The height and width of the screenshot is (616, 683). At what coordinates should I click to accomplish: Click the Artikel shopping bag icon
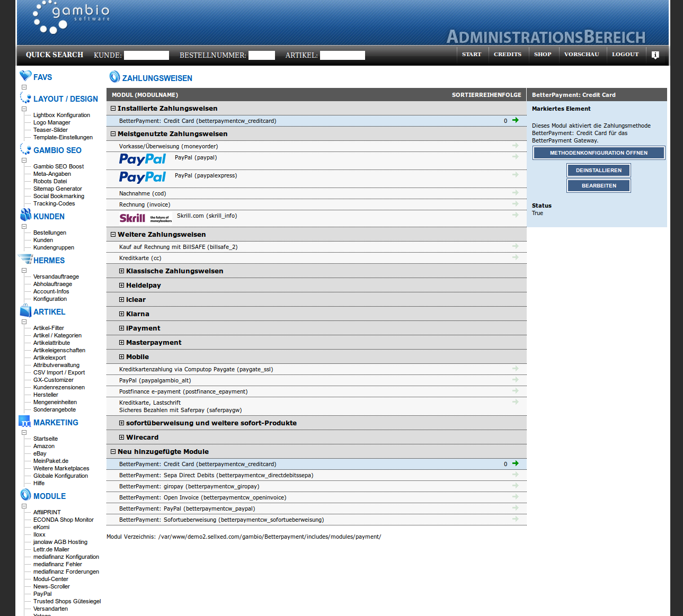pyautogui.click(x=25, y=311)
